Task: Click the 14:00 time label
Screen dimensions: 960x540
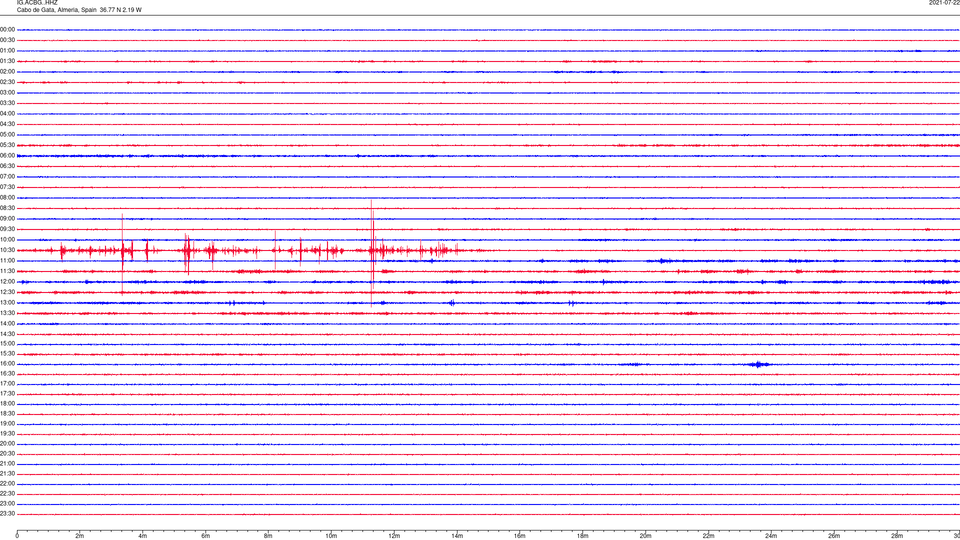Action: pyautogui.click(x=7, y=324)
